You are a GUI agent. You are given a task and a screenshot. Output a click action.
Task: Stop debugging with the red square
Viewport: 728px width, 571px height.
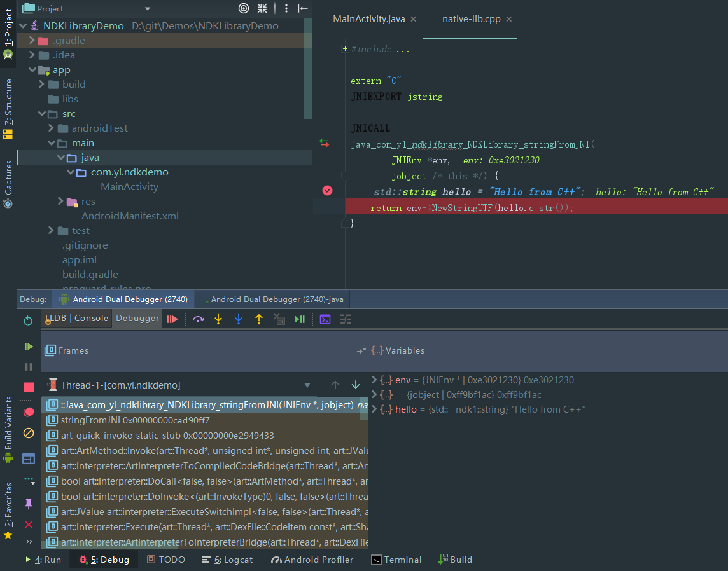tap(29, 387)
